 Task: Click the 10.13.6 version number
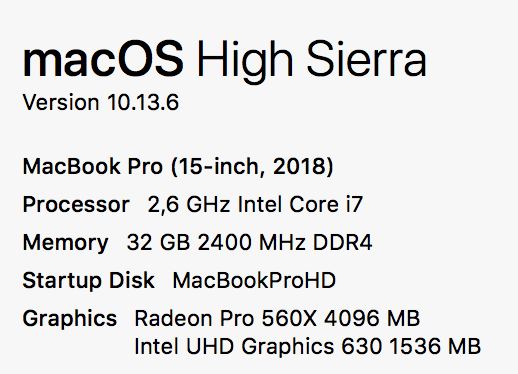[143, 102]
